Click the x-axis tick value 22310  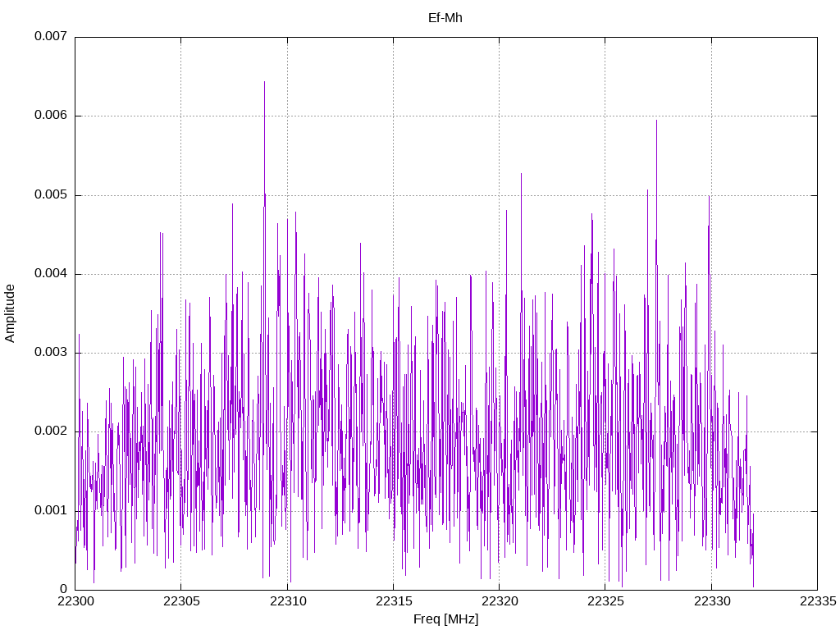[x=288, y=601]
